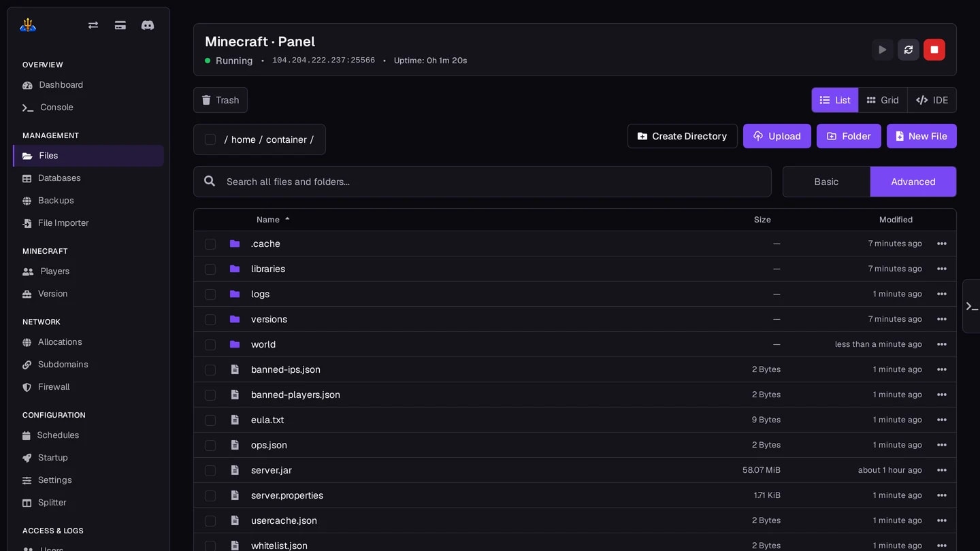Screen dimensions: 980x551
Task: Click the panel logo icon
Action: [28, 25]
